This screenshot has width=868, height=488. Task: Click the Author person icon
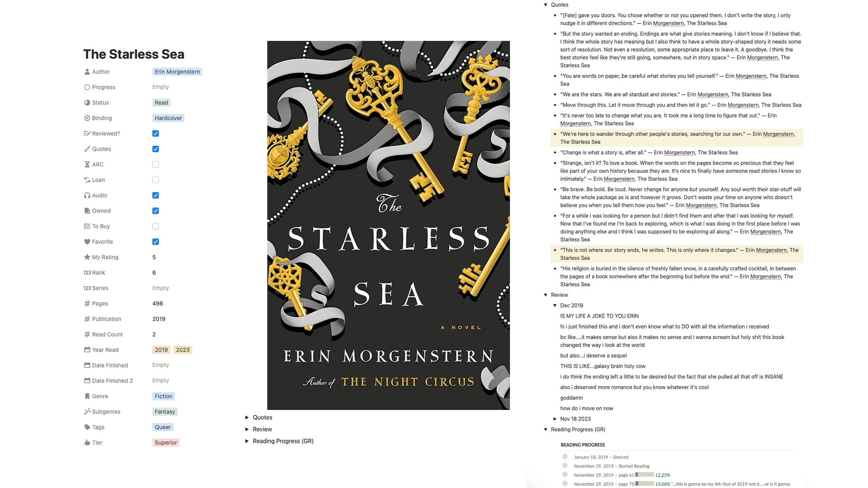pyautogui.click(x=87, y=72)
